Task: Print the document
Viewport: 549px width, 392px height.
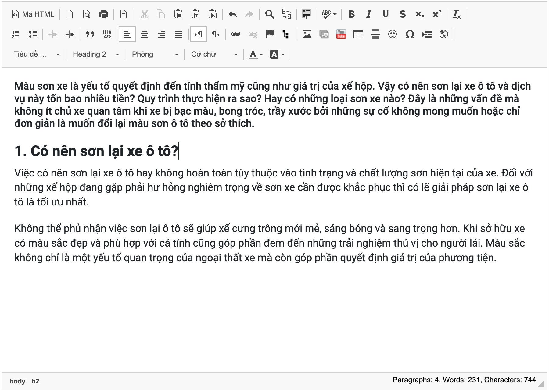Action: pos(104,14)
